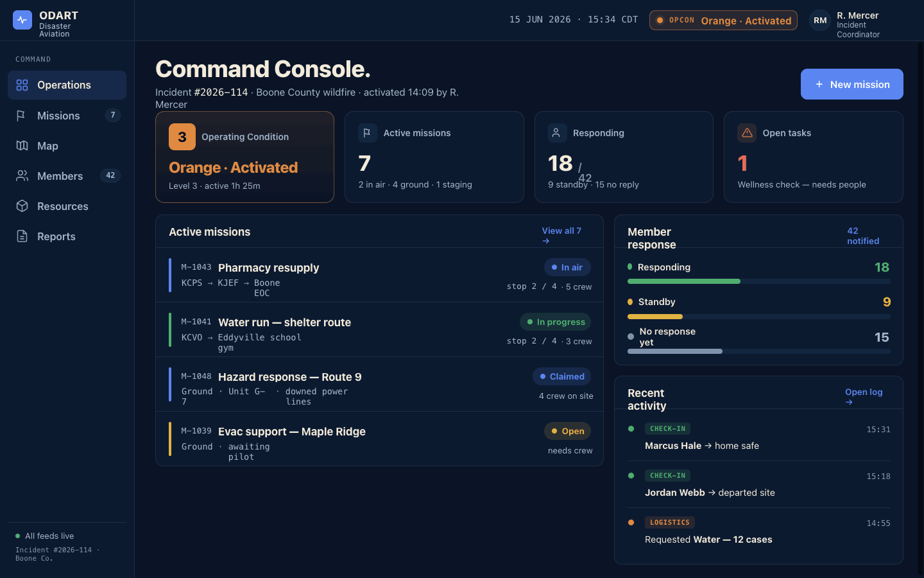Viewport: 924px width, 578px height.
Task: Click the Members people icon in sidebar
Action: pos(22,176)
